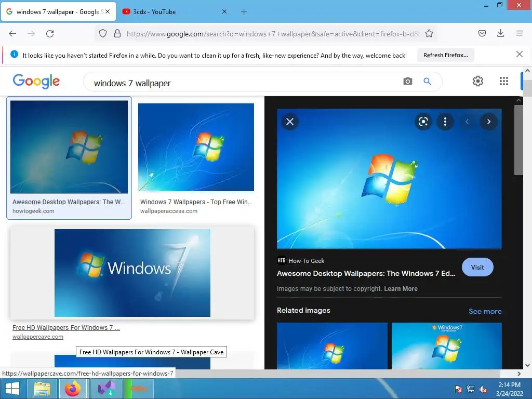532x399 pixels.
Task: Open the Windows Start menu
Action: [x=12, y=389]
